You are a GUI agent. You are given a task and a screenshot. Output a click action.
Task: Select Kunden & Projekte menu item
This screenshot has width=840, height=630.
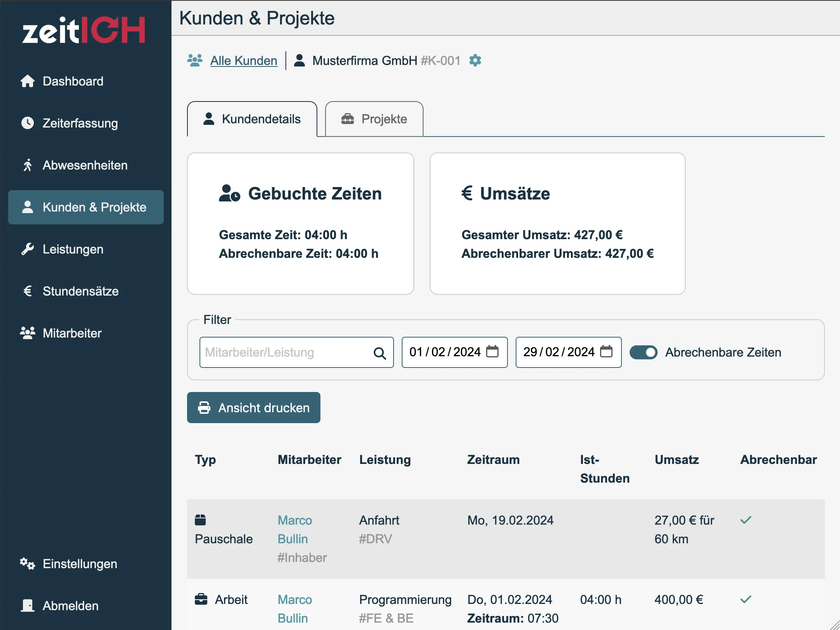point(86,207)
